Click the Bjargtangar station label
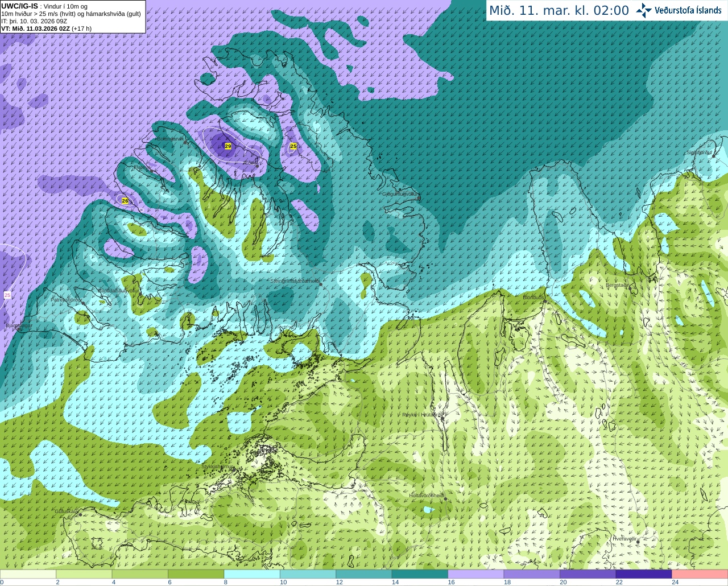This screenshot has height=586, width=728. click(19, 325)
